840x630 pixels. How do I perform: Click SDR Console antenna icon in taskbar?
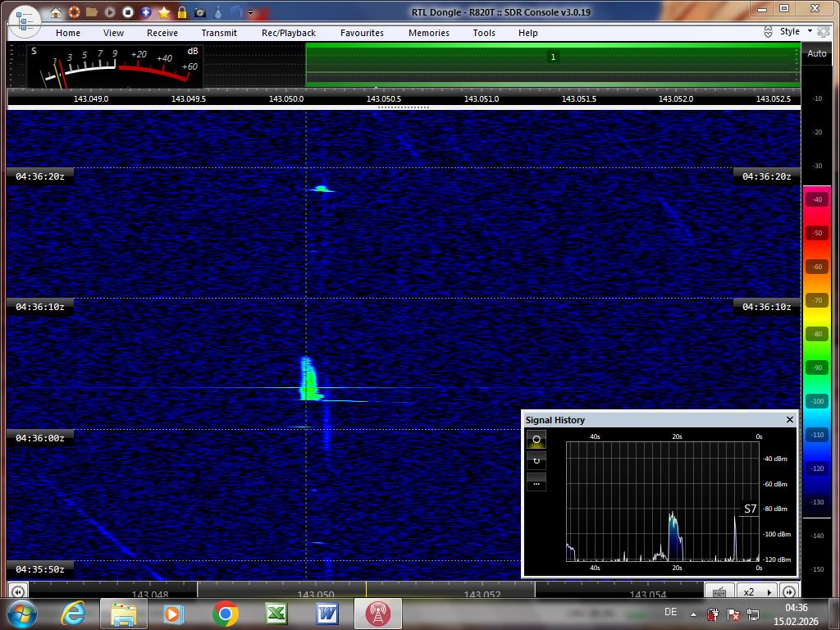(x=377, y=614)
